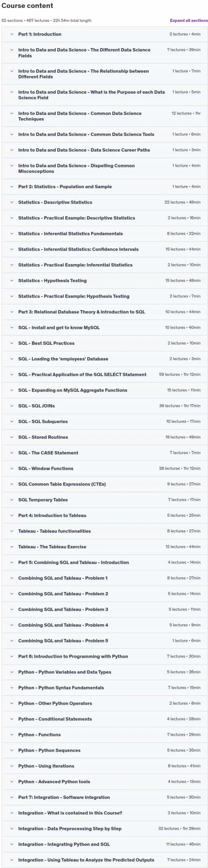Expand the Python - Functions section chevron

coord(12,735)
